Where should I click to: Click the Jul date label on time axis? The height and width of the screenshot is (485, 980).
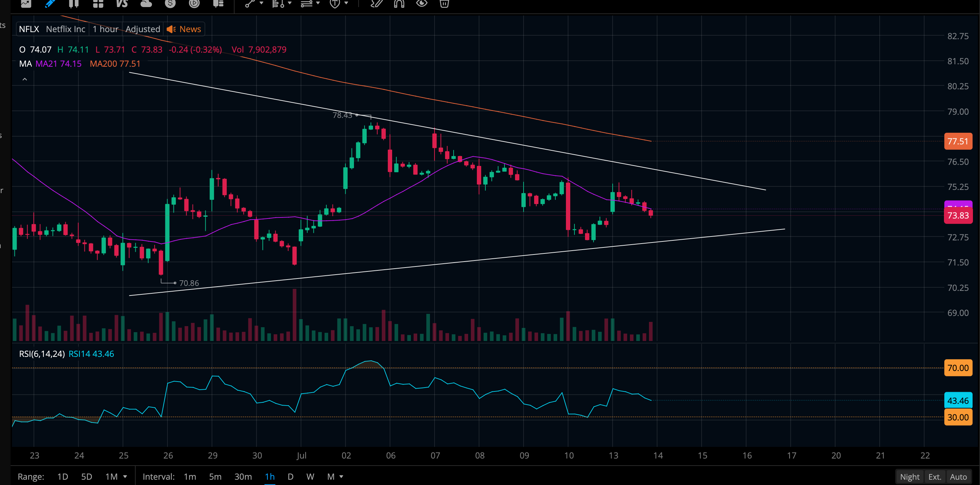pyautogui.click(x=302, y=455)
